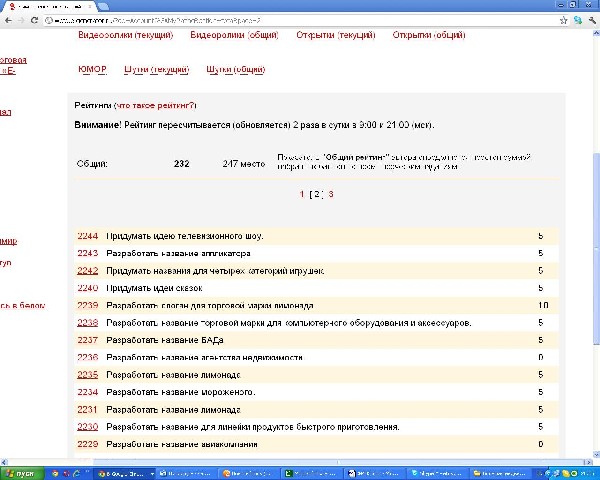600x480 pixels.
Task: Open project 2240 link
Action: [88, 288]
